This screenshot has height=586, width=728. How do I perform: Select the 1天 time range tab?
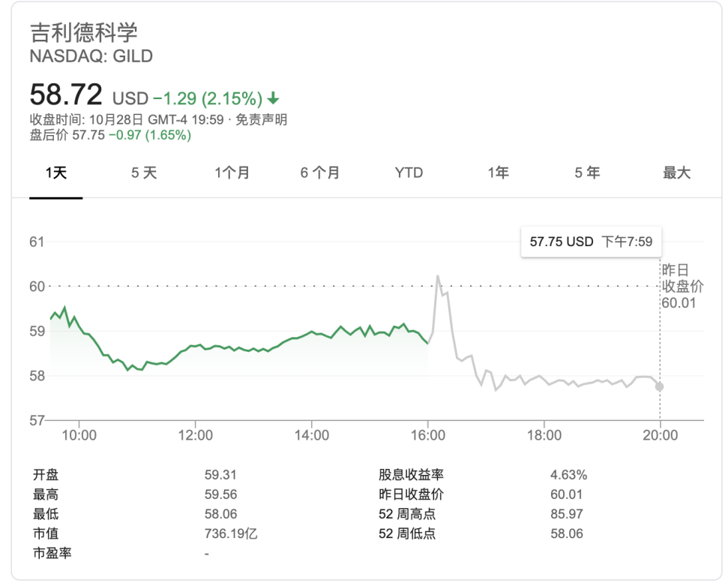click(56, 173)
